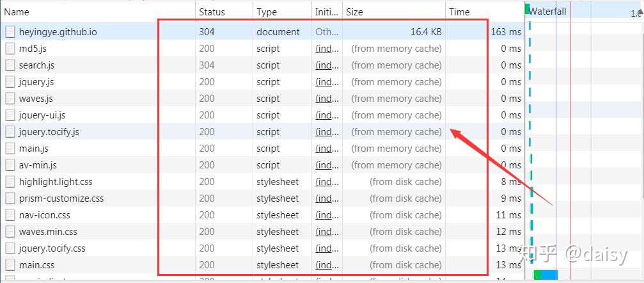Open initiator link for md5.js request
Viewport: 644px width, 283px height.
(x=327, y=49)
